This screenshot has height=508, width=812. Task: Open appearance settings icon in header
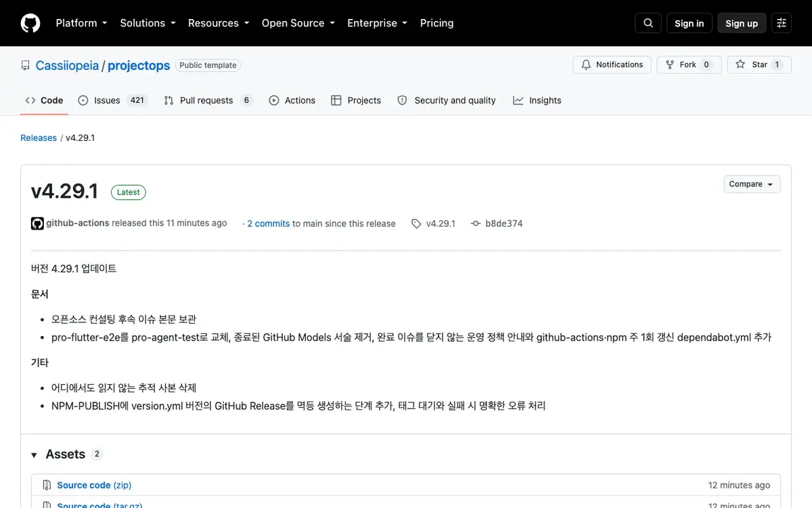[782, 23]
